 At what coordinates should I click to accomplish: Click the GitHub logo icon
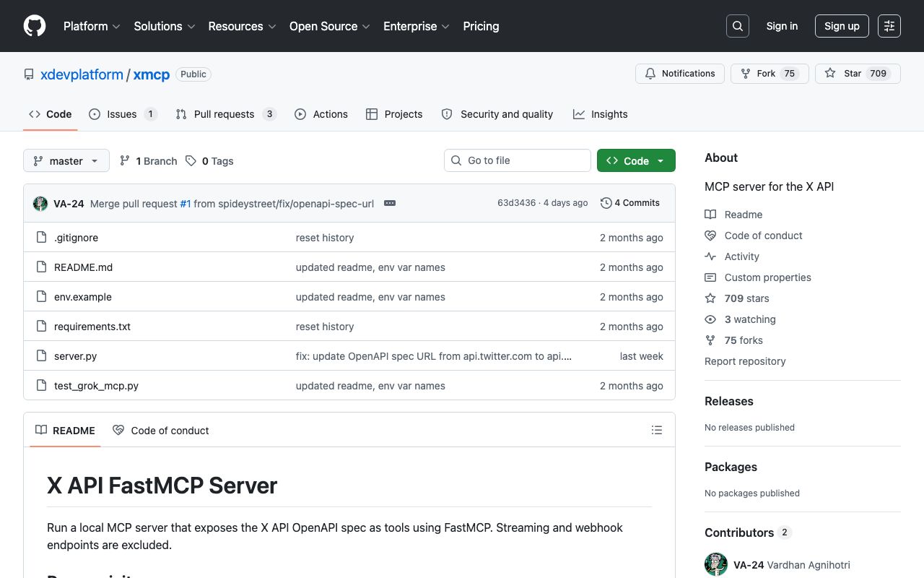(35, 26)
